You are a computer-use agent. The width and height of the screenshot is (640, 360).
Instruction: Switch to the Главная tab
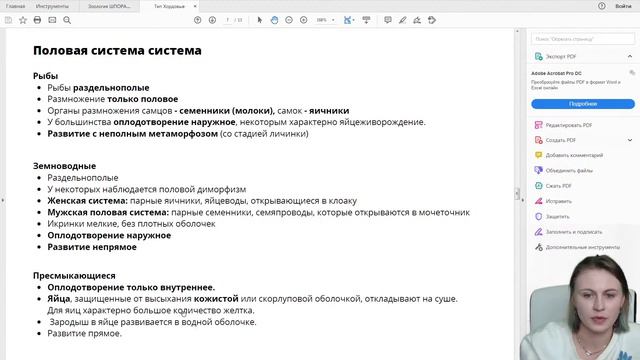coord(16,6)
